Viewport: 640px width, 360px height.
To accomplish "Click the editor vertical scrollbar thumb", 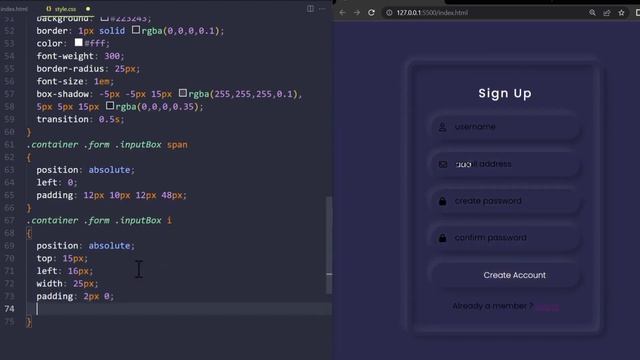I will [x=329, y=245].
